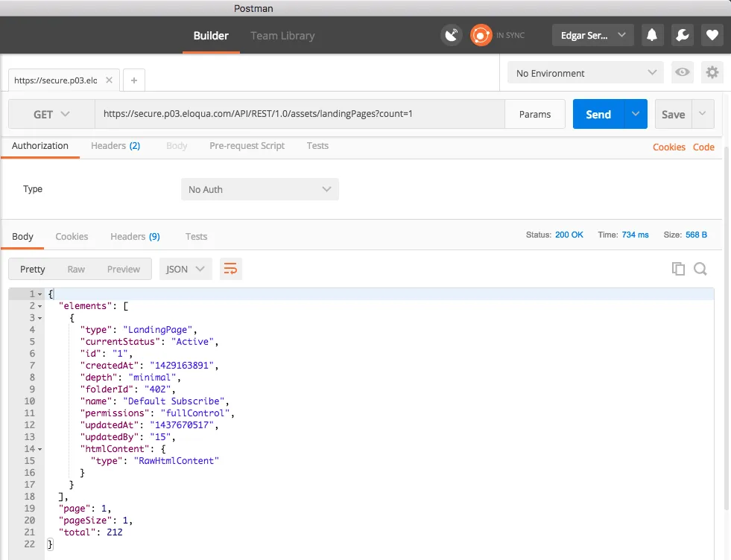Open the request Tests tab
The height and width of the screenshot is (560, 731).
(x=317, y=146)
